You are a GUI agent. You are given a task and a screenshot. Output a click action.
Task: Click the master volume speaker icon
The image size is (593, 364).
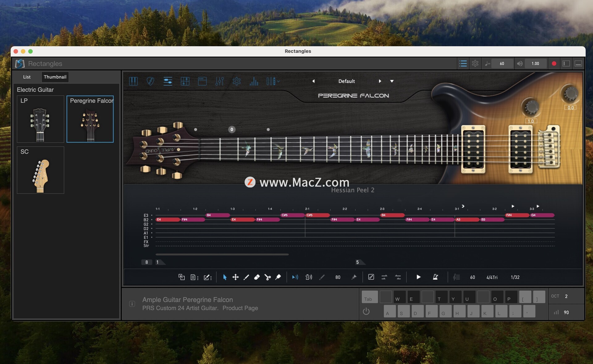pyautogui.click(x=520, y=64)
